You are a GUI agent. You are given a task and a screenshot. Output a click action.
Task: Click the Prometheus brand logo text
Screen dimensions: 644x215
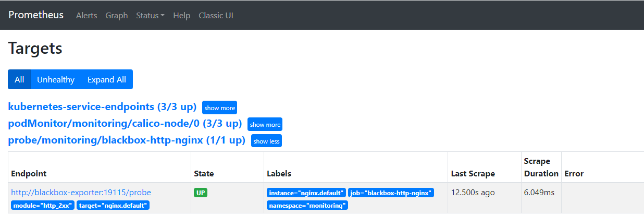[36, 15]
